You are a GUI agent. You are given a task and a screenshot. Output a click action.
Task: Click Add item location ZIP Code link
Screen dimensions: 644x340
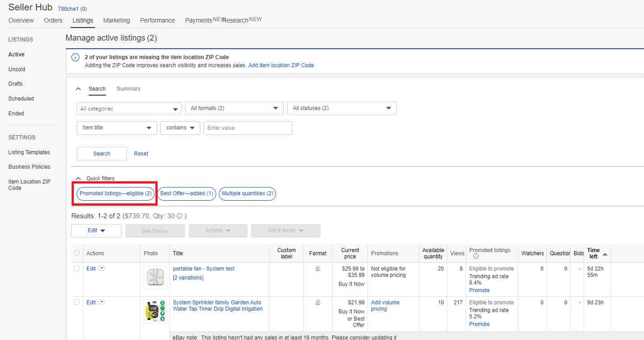[281, 65]
